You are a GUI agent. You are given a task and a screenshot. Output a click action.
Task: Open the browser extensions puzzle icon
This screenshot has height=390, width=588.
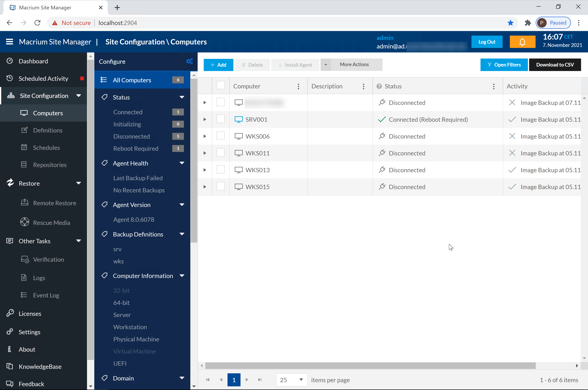click(x=528, y=23)
